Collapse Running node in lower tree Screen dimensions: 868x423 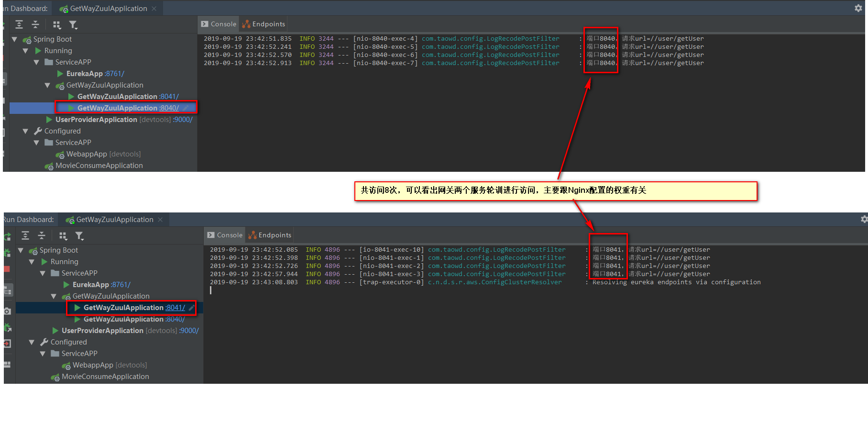[x=32, y=262]
